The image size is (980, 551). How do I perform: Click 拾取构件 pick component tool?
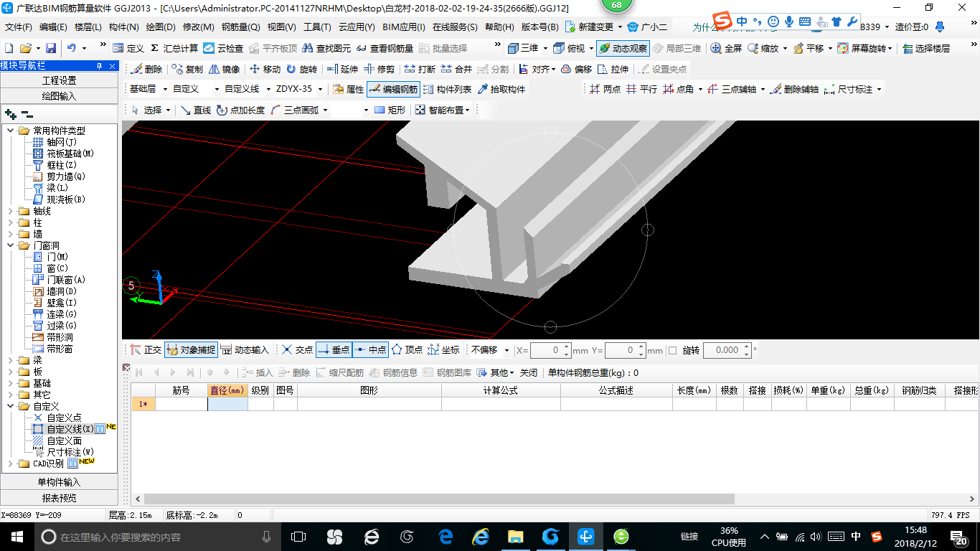point(501,89)
